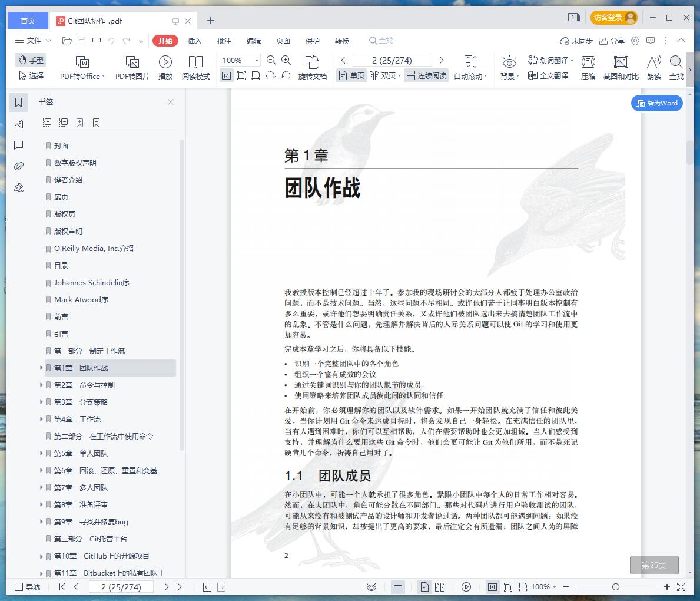Open 背景 background dropdown
The width and height of the screenshot is (700, 601).
click(509, 68)
